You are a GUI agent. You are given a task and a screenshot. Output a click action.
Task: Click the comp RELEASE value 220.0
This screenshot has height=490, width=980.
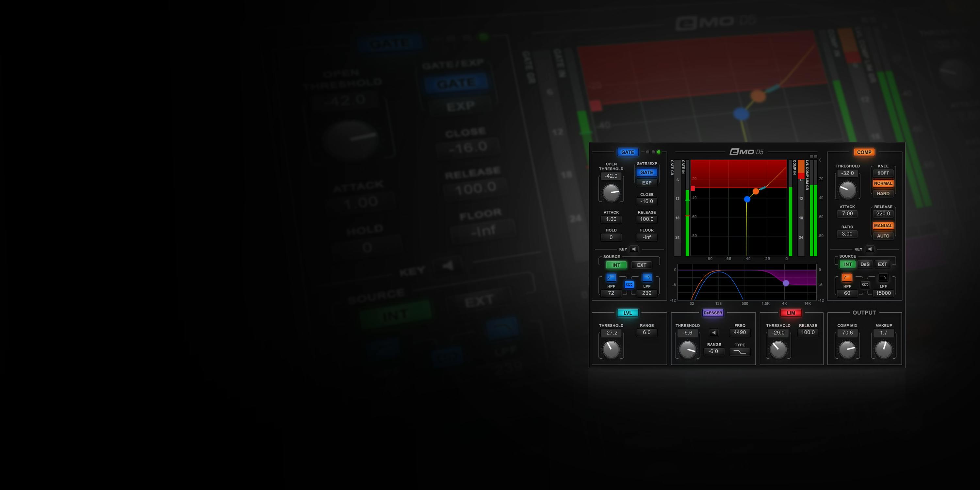[883, 214]
